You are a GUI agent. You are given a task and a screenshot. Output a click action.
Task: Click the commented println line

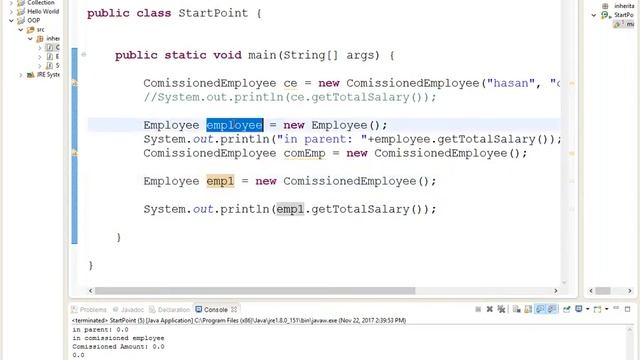tap(290, 97)
